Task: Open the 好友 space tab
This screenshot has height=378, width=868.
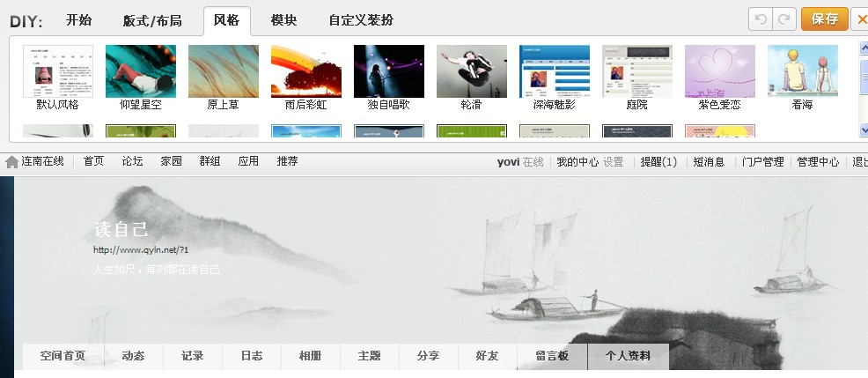Action: 488,356
